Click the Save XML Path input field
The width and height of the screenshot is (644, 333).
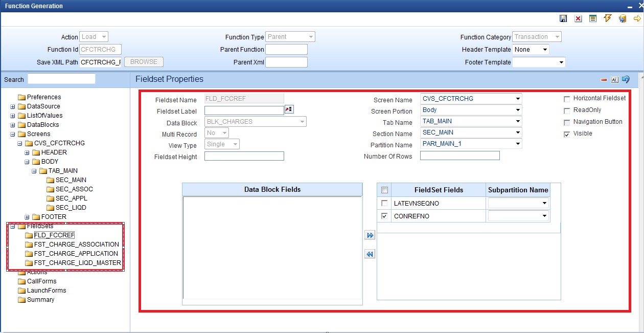tap(101, 62)
